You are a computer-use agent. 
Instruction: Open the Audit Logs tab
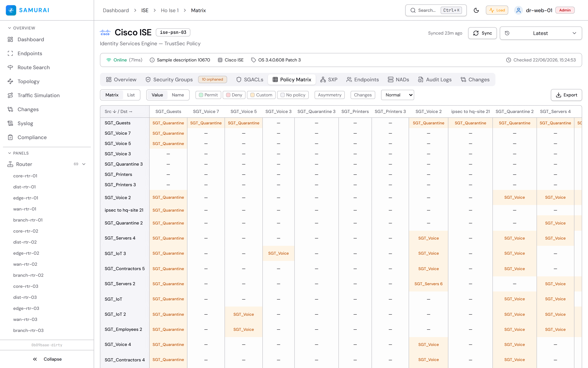click(x=435, y=80)
